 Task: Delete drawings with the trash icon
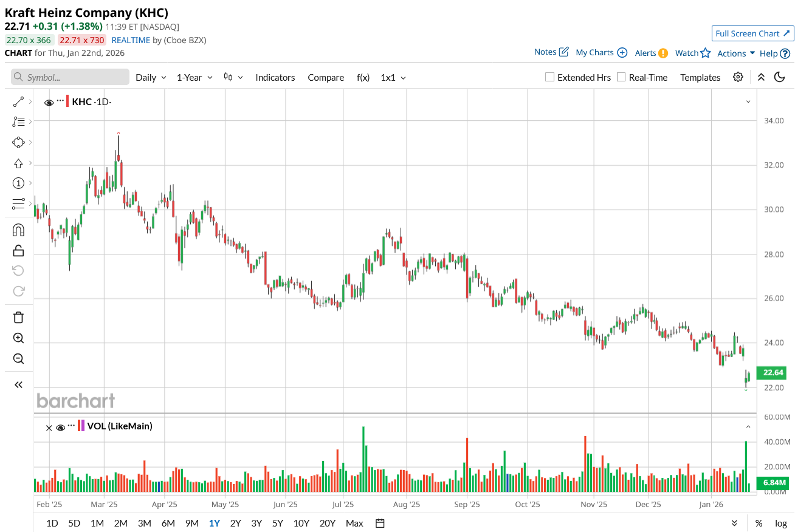18,317
